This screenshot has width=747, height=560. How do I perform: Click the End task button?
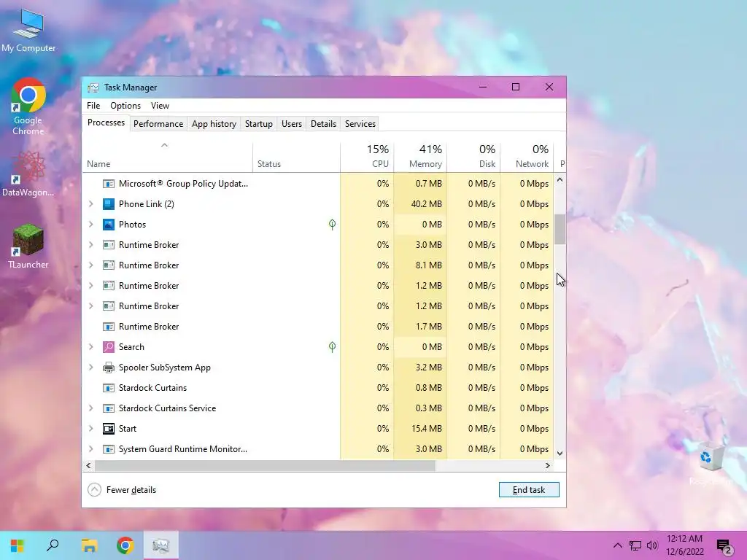pyautogui.click(x=529, y=490)
